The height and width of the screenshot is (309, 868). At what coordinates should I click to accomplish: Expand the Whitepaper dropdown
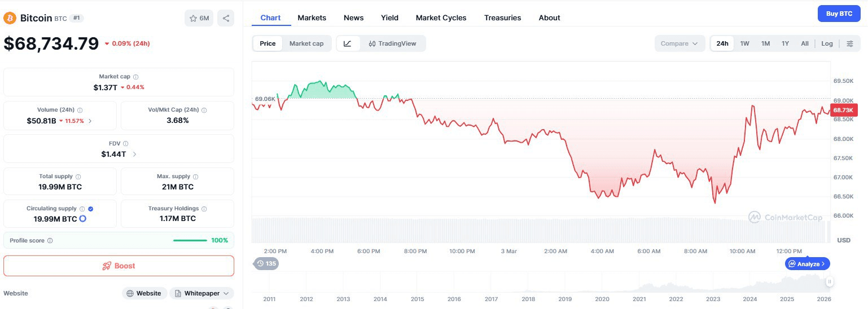[201, 293]
